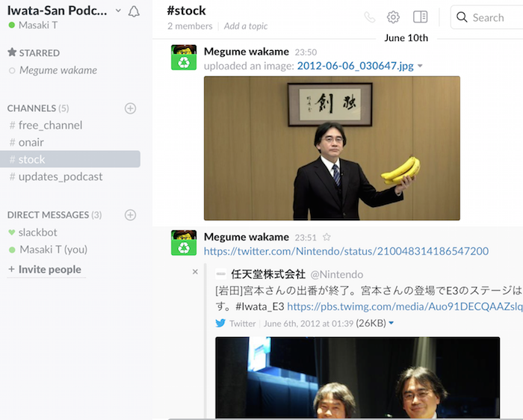Click the @Nintendo handle
The width and height of the screenshot is (523, 420).
point(337,274)
